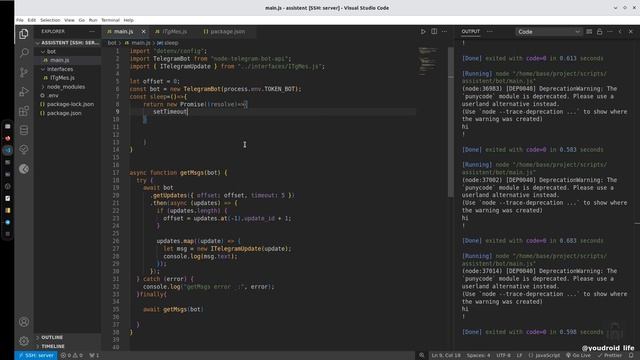Toggle output scroll lock icon
Image resolution: width=640 pixels, height=360 pixels.
click(600, 31)
